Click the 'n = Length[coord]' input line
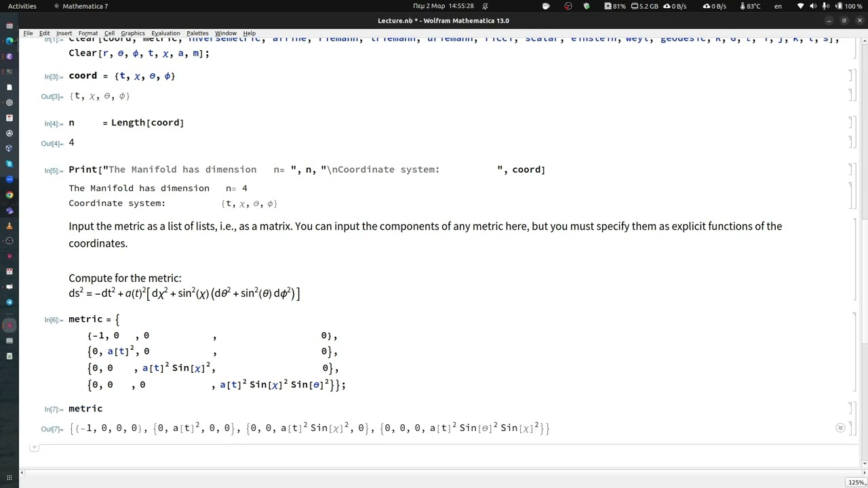Viewport: 868px width, 488px height. [126, 123]
